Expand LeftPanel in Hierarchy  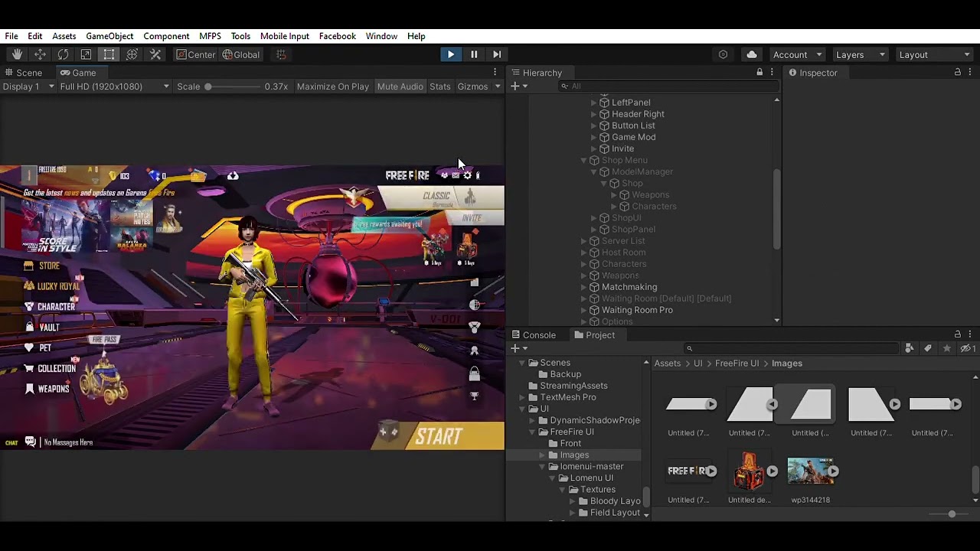[593, 103]
